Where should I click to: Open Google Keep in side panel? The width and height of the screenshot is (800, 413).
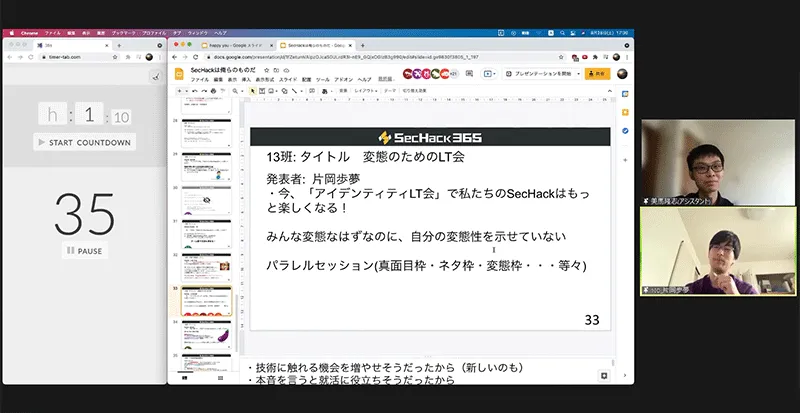pos(625,112)
